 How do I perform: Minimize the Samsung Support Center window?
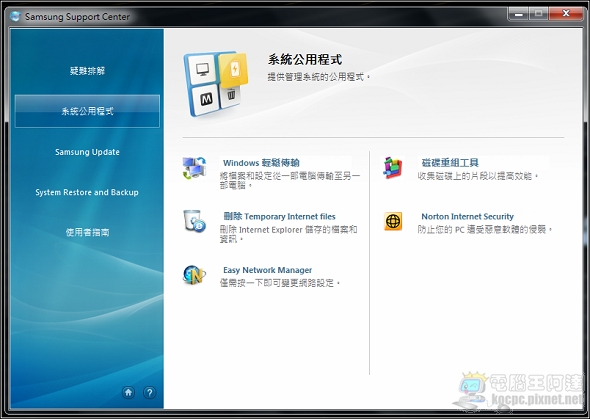519,14
